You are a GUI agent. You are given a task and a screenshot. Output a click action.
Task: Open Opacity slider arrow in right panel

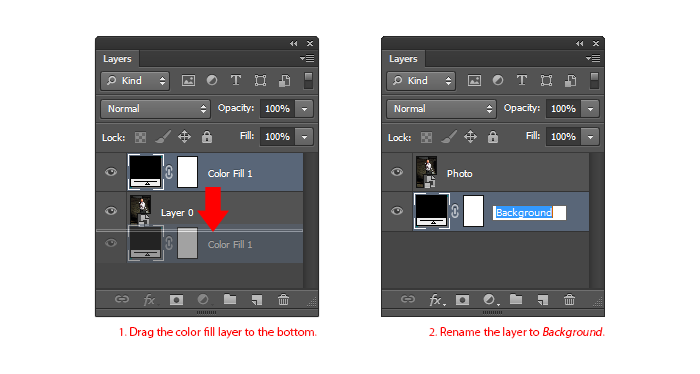coord(590,109)
